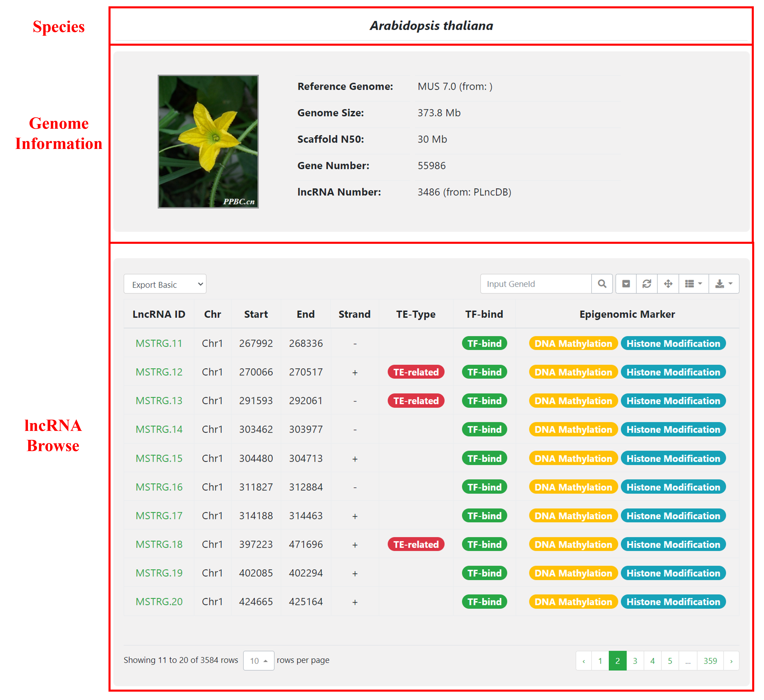Click lncRNA number 3486 (from: PLncDB)

[465, 192]
